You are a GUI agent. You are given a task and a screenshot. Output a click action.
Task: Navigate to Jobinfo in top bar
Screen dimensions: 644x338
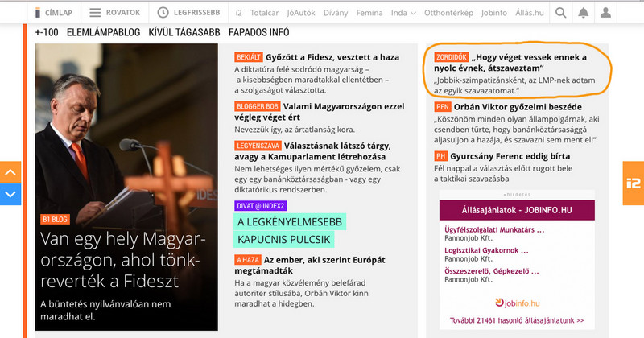494,13
